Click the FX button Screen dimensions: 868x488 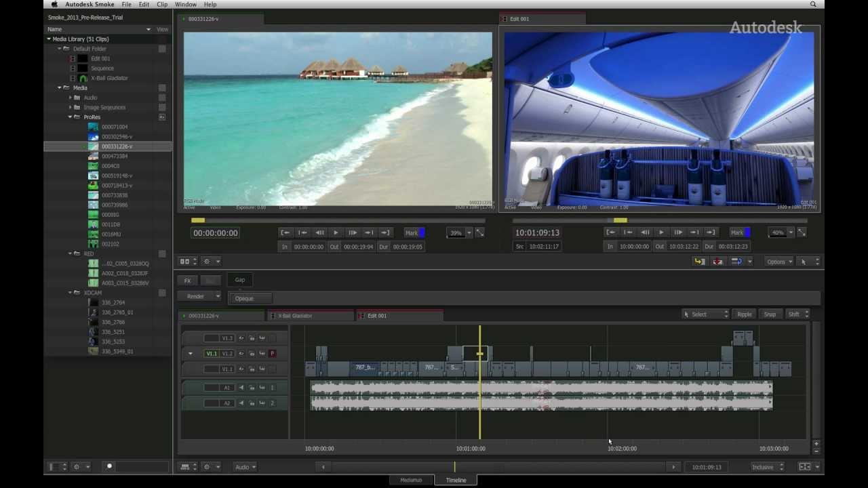coord(188,281)
